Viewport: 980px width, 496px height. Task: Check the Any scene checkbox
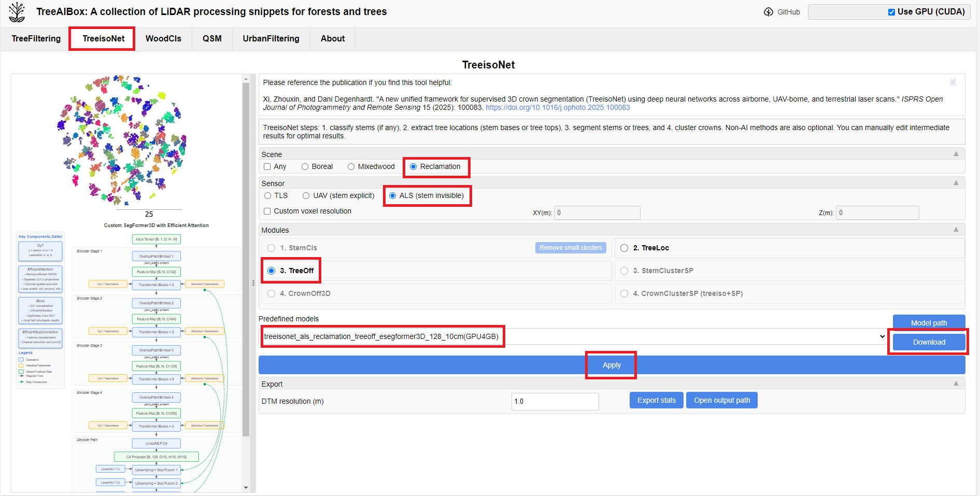(x=267, y=166)
